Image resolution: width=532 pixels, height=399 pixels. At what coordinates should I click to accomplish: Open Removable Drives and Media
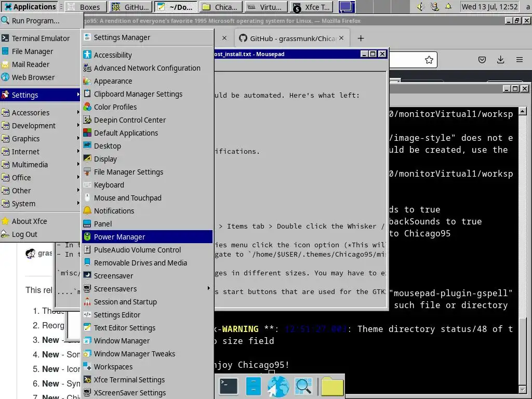[x=147, y=262]
